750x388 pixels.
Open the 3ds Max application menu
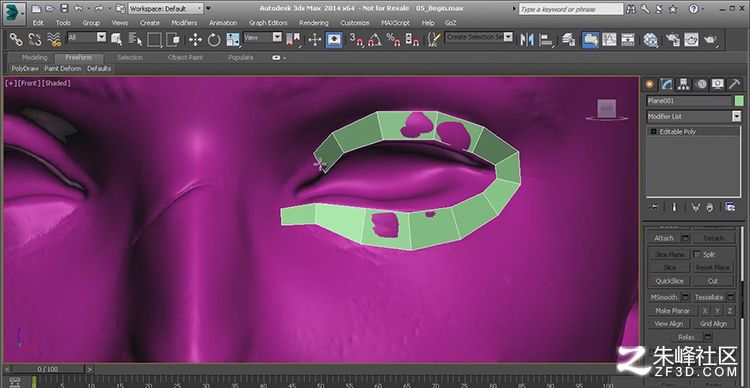point(14,13)
